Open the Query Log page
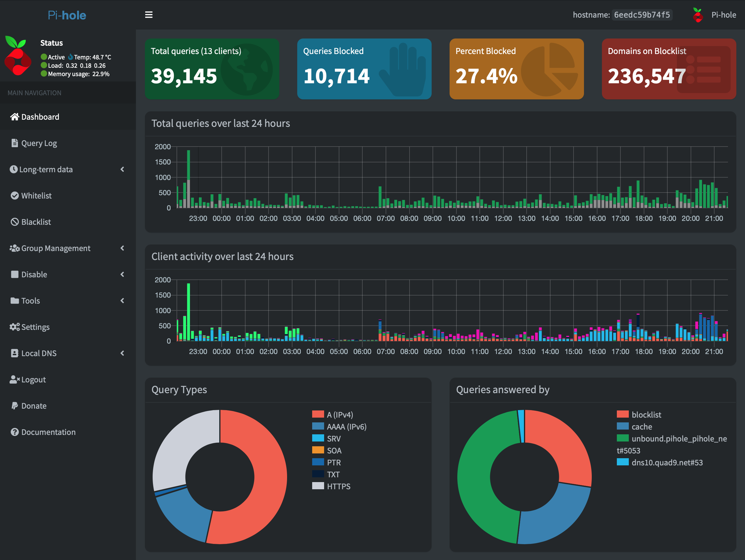 pyautogui.click(x=68, y=143)
